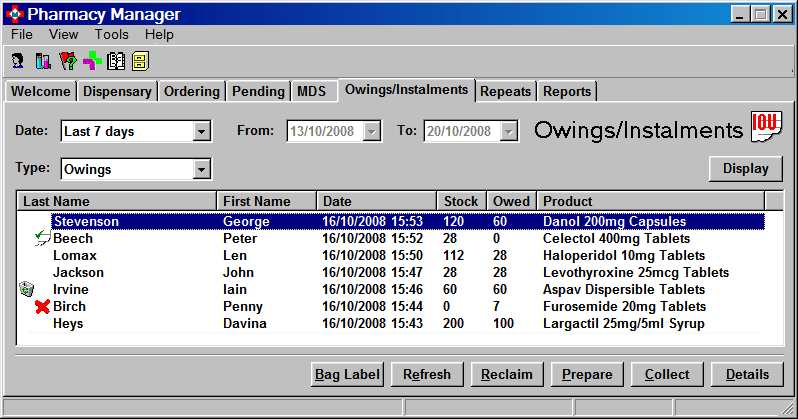Image resolution: width=798 pixels, height=419 pixels.
Task: Open the Tools menu
Action: (x=111, y=34)
